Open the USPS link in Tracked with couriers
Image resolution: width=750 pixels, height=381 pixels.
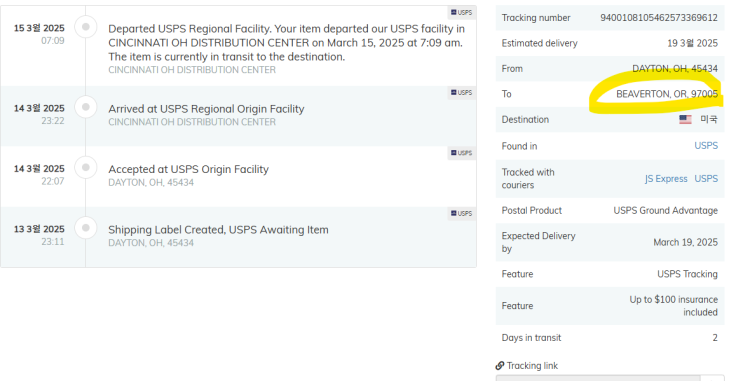[706, 178]
